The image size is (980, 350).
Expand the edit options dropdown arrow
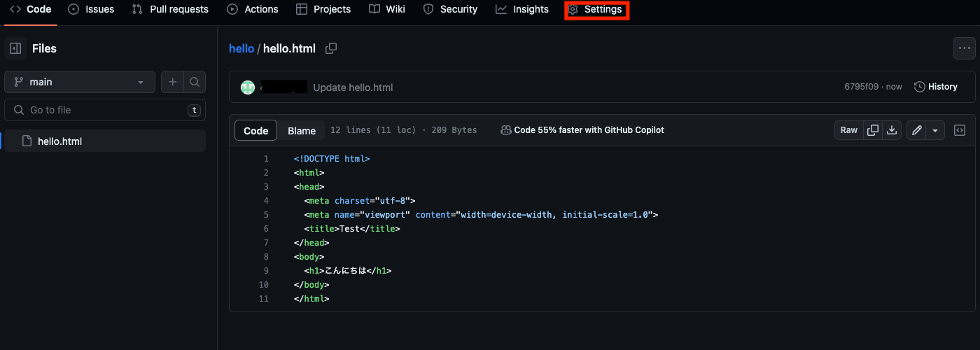[x=936, y=130]
